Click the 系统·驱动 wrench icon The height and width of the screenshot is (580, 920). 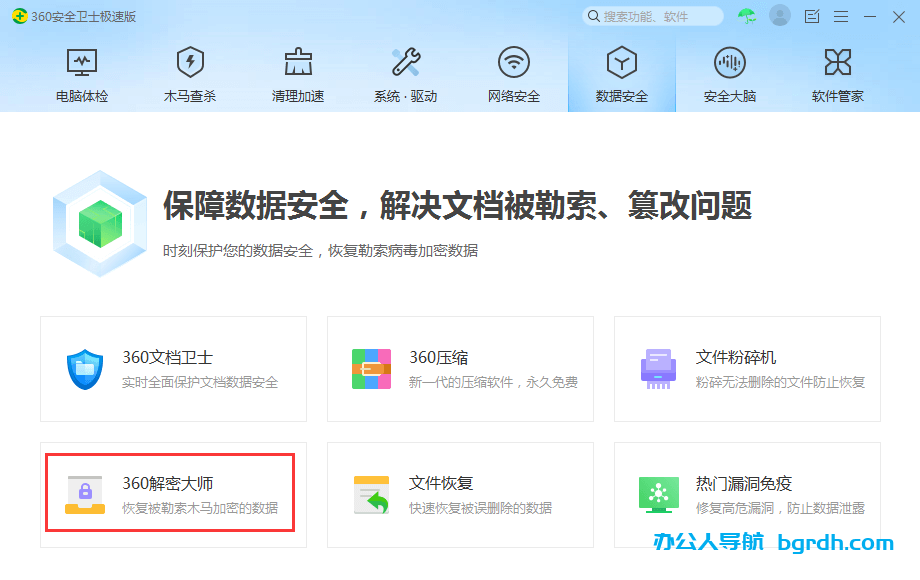[x=404, y=62]
